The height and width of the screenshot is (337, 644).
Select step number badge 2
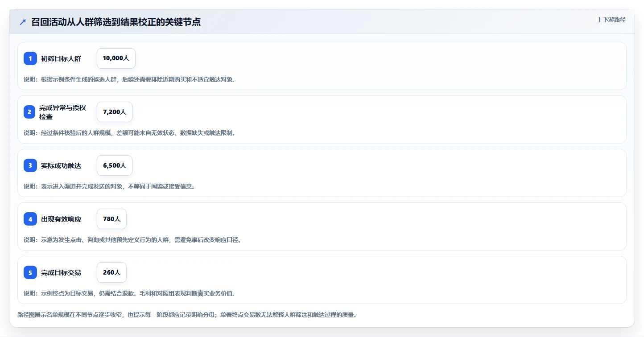(29, 112)
